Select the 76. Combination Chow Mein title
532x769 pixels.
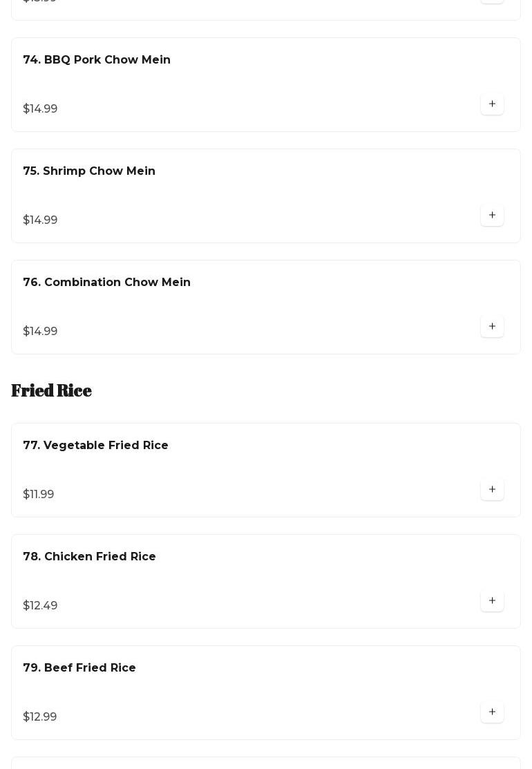point(106,282)
